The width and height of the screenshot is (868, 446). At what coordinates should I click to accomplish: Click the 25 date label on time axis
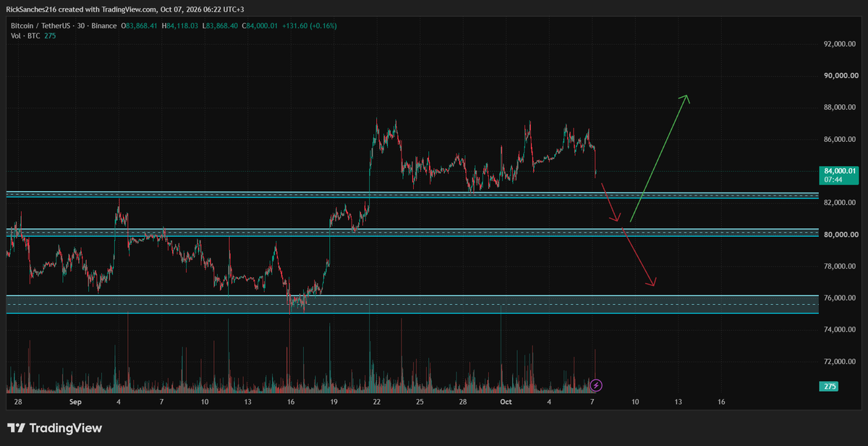(x=420, y=401)
